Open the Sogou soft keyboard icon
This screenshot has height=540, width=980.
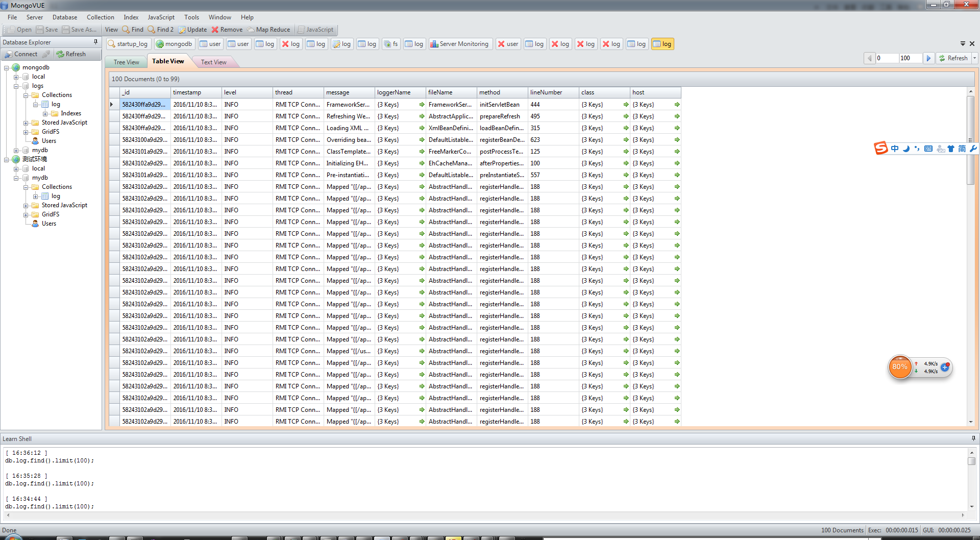(928, 149)
